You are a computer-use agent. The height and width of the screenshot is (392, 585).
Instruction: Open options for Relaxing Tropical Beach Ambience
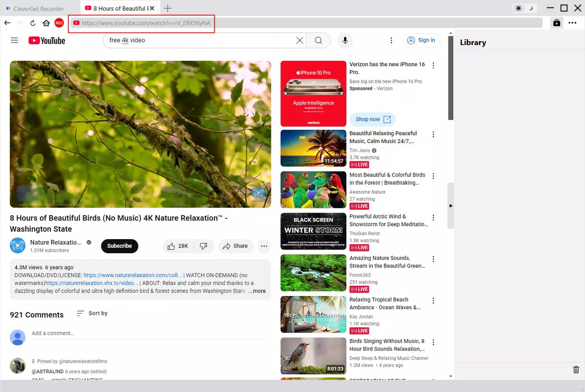click(x=433, y=301)
